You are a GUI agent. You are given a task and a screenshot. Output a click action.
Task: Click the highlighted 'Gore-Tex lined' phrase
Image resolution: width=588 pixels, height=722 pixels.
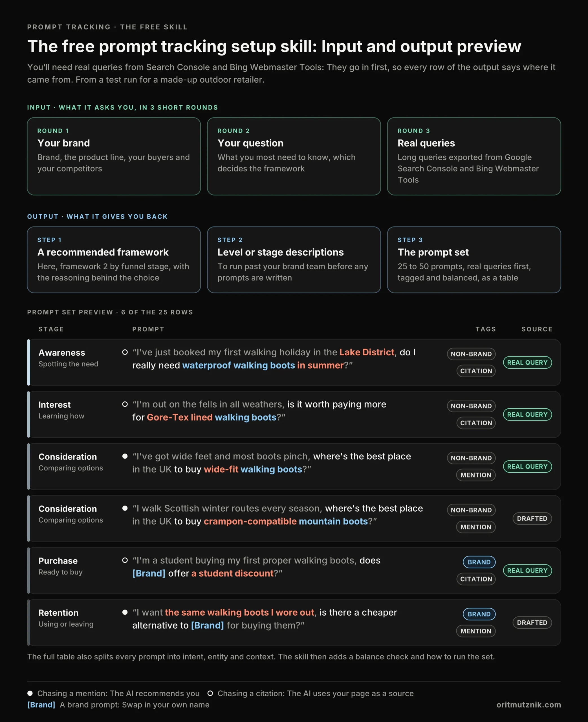tap(180, 417)
